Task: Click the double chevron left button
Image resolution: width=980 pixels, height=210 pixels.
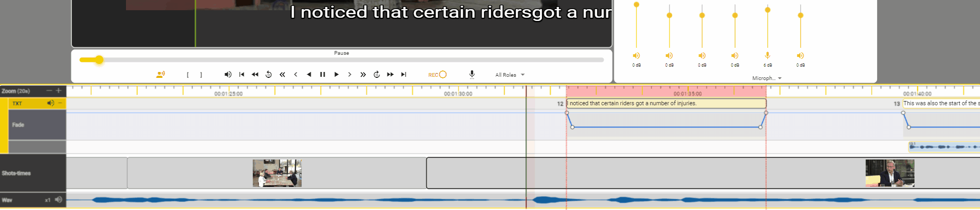Action: pos(282,75)
